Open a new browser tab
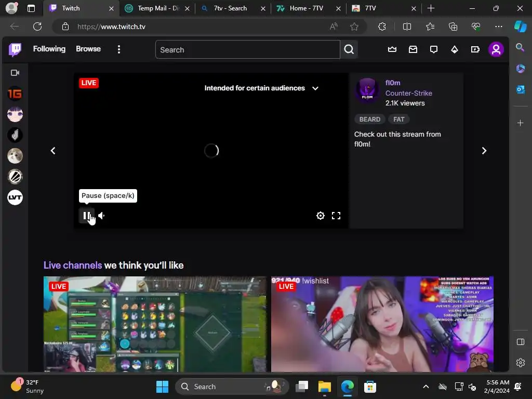Image resolution: width=532 pixels, height=399 pixels. [431, 8]
